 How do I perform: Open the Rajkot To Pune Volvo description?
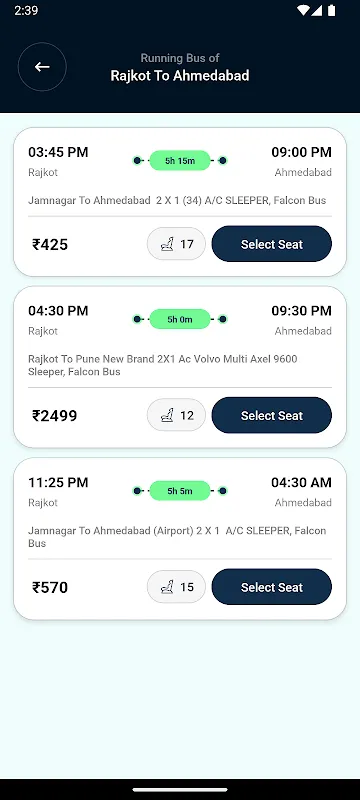click(x=163, y=365)
